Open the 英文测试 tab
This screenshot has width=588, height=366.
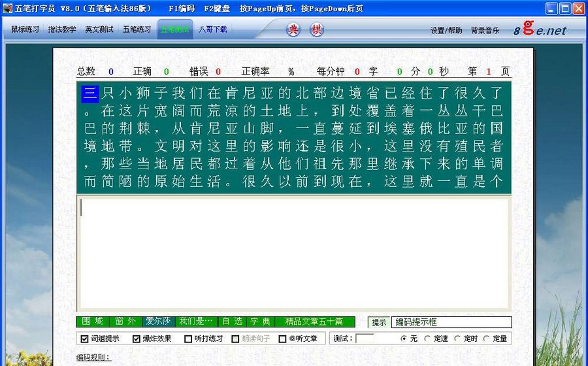tap(99, 29)
